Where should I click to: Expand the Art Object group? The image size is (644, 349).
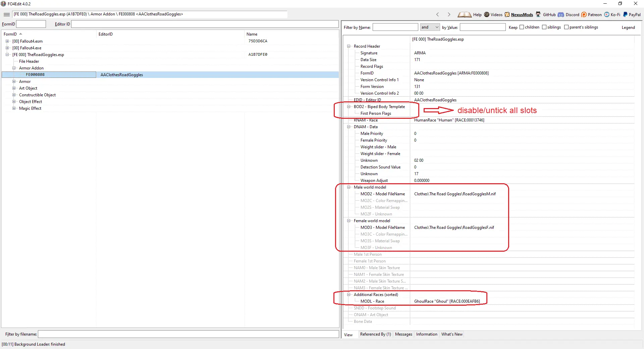click(14, 88)
